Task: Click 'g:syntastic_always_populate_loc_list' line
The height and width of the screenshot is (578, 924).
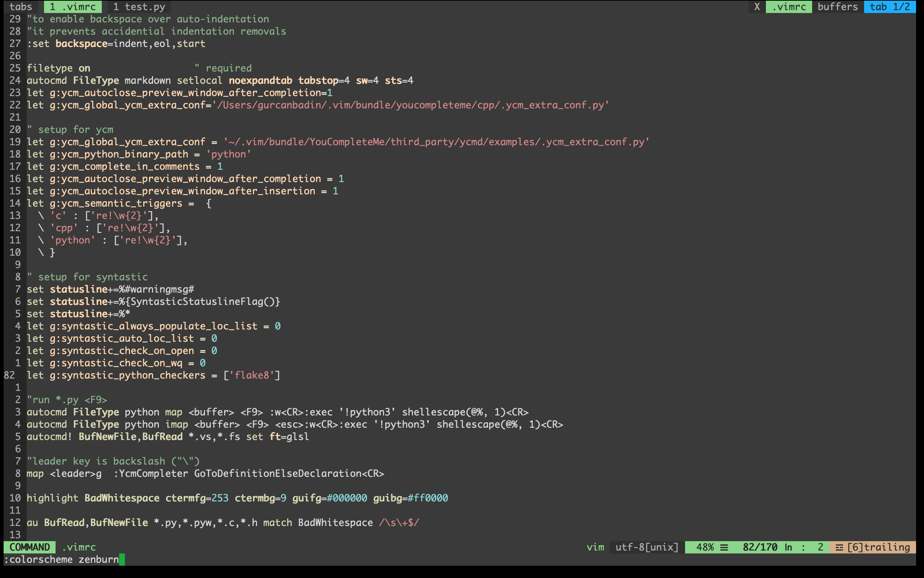Action: pos(153,326)
